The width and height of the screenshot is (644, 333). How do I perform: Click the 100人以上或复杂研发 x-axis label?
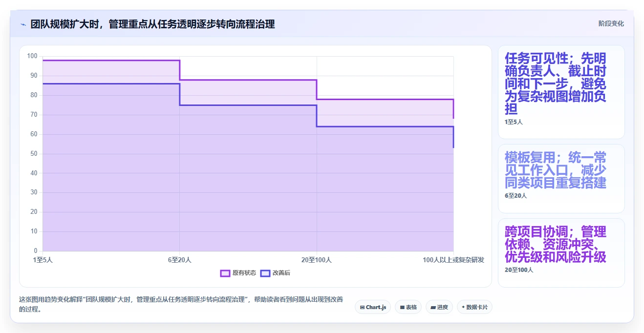(x=453, y=260)
